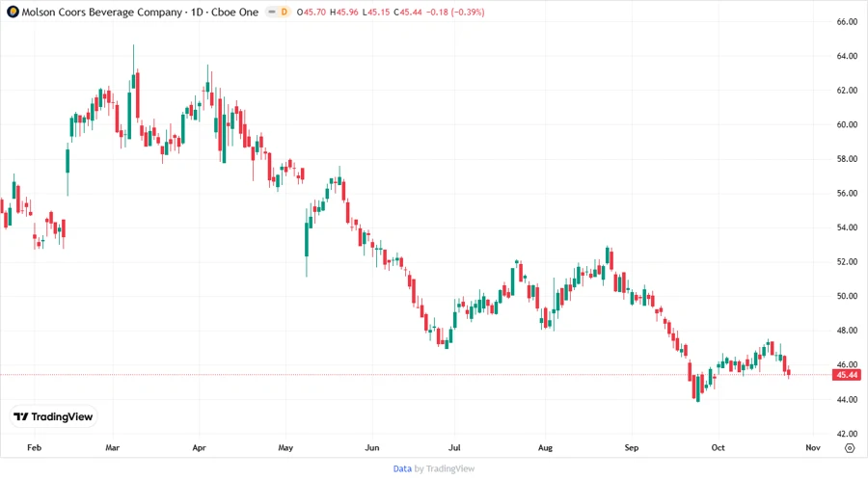Click the 48.00 price axis label
The width and height of the screenshot is (868, 480).
click(847, 331)
